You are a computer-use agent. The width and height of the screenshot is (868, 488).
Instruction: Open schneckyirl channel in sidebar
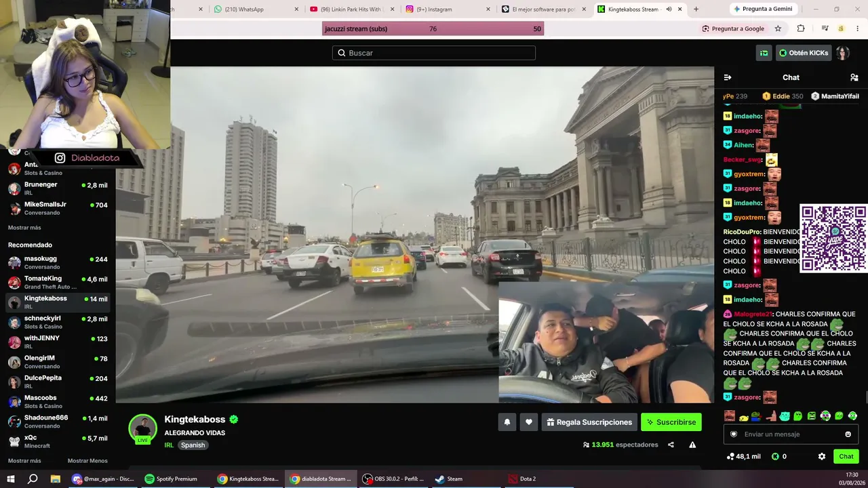[x=58, y=322]
